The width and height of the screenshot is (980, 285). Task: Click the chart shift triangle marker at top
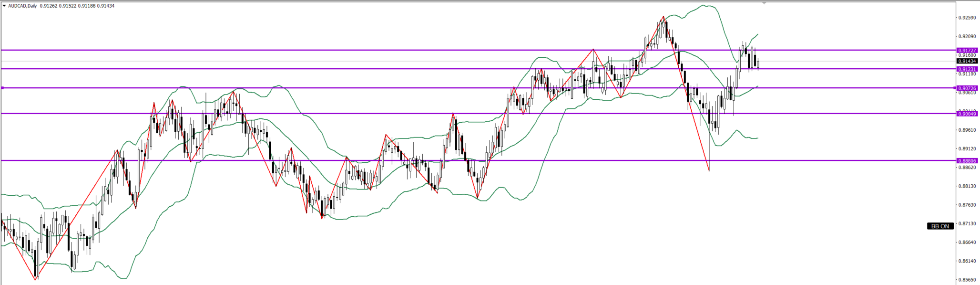tap(764, 3)
